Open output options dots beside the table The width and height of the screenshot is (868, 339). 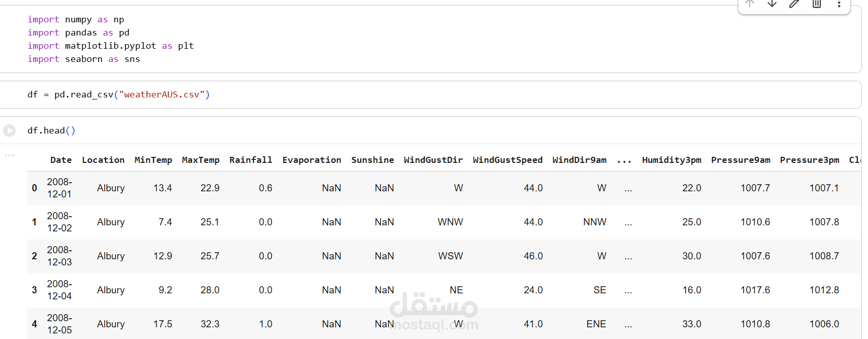tap(9, 155)
